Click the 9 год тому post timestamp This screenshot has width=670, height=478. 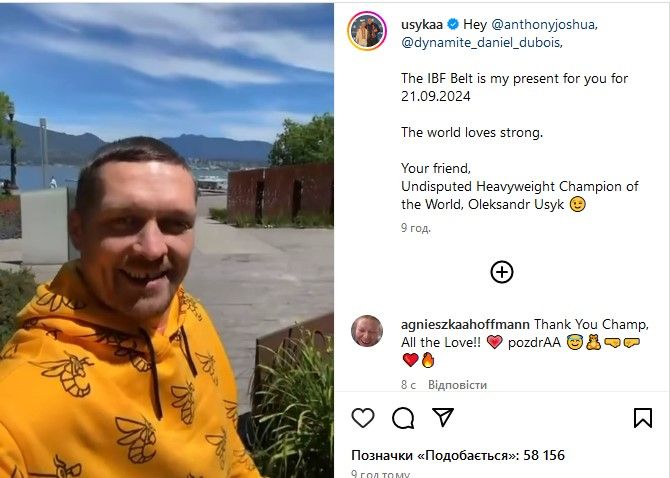click(x=380, y=473)
